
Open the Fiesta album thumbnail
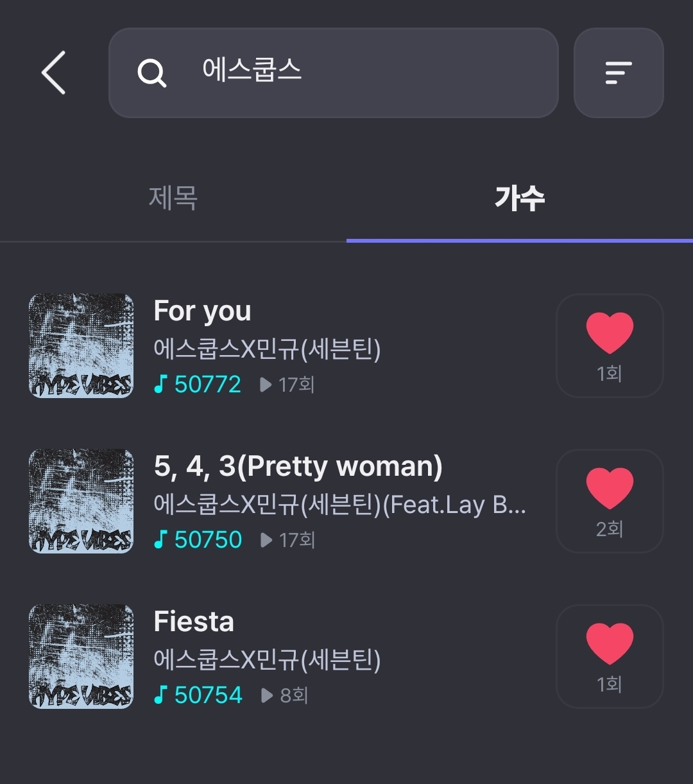[81, 657]
